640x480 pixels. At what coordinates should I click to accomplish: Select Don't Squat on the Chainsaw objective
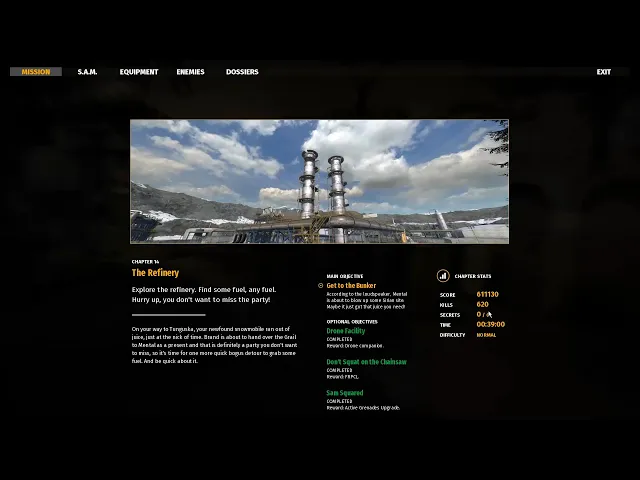(x=367, y=362)
